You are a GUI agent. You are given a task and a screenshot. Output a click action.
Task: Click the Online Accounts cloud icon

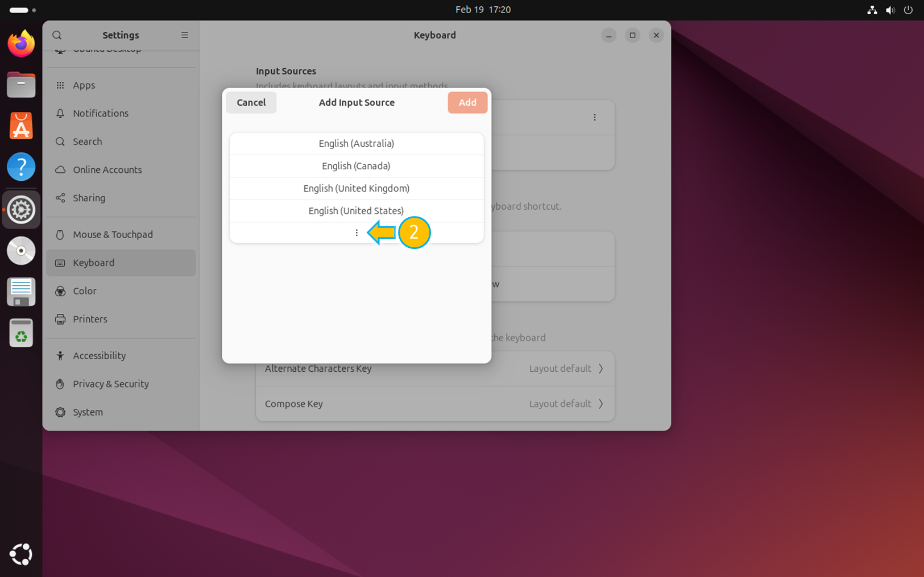pyautogui.click(x=60, y=169)
